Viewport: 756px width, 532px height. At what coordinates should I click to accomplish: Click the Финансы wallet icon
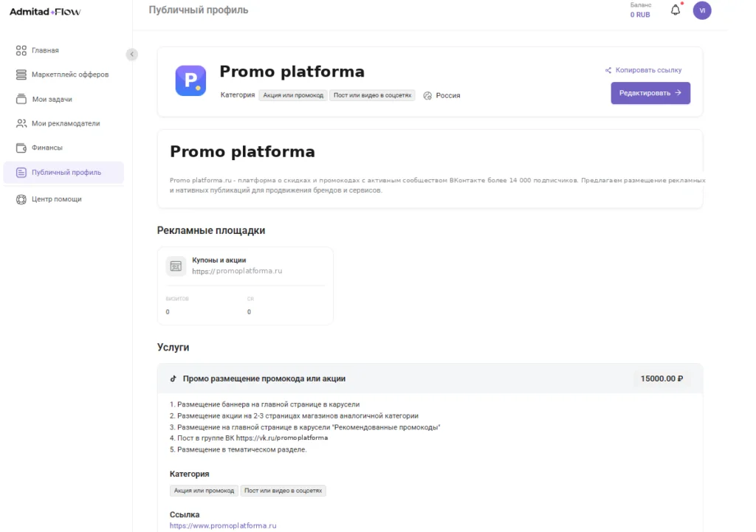21,148
